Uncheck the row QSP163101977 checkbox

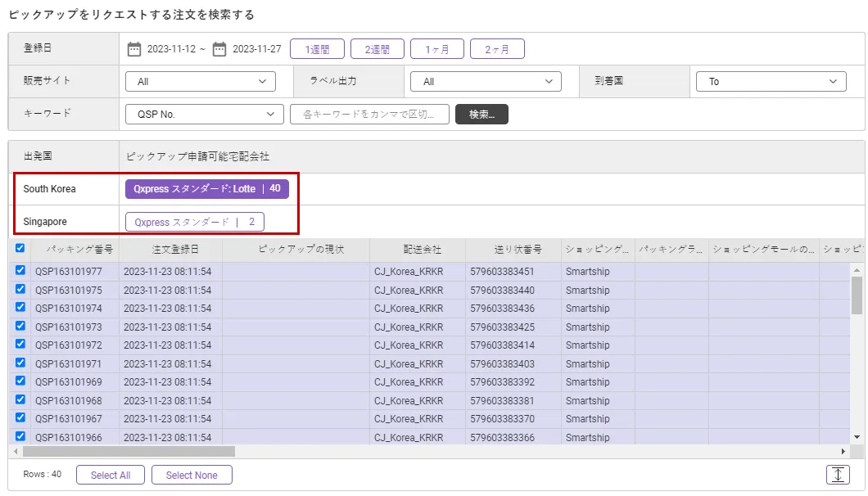[x=20, y=271]
